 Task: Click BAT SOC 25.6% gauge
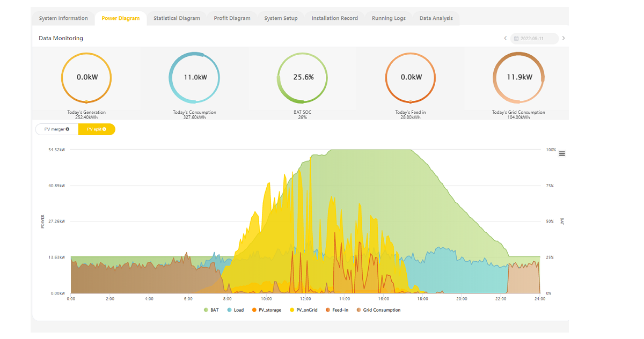(303, 78)
